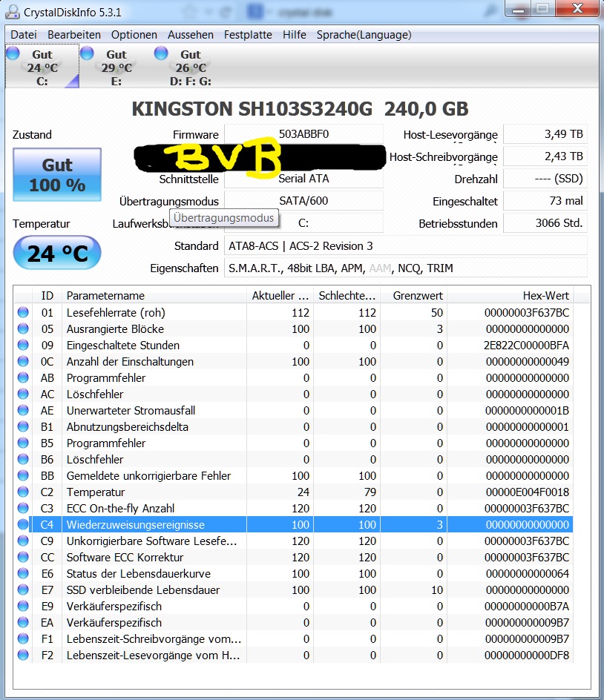Click the Übertragungsmodus field SATA/600

(303, 201)
